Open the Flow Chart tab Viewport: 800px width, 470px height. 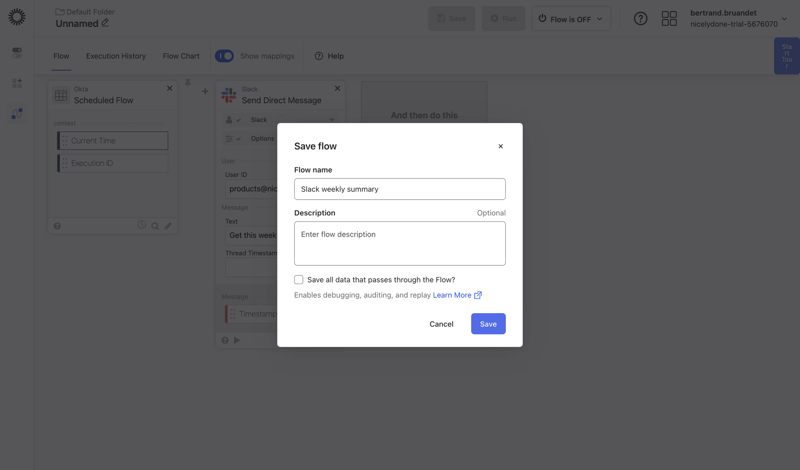point(181,56)
